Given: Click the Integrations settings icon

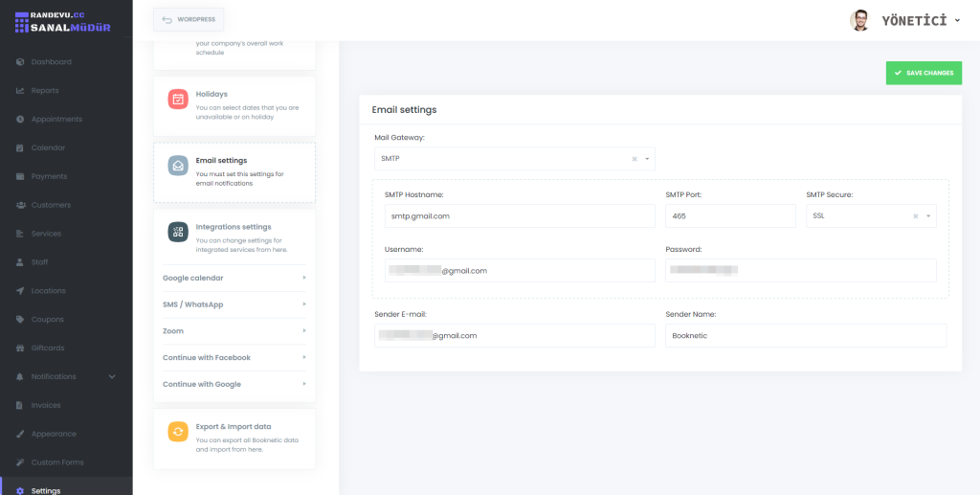Looking at the screenshot, I should [178, 232].
